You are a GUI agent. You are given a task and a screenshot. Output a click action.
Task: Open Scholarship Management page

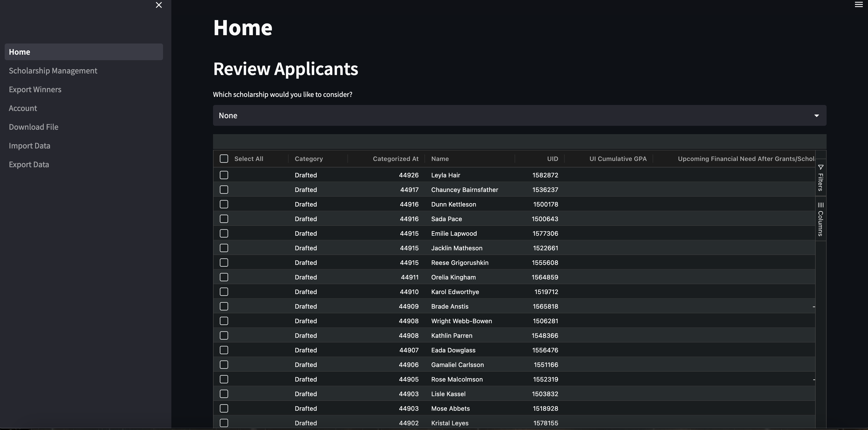click(53, 71)
